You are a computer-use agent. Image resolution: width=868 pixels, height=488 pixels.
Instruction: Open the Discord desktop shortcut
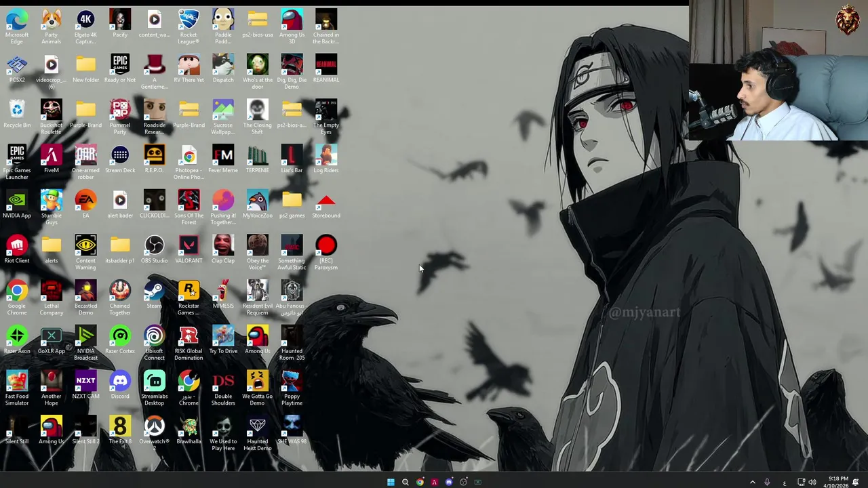(120, 386)
